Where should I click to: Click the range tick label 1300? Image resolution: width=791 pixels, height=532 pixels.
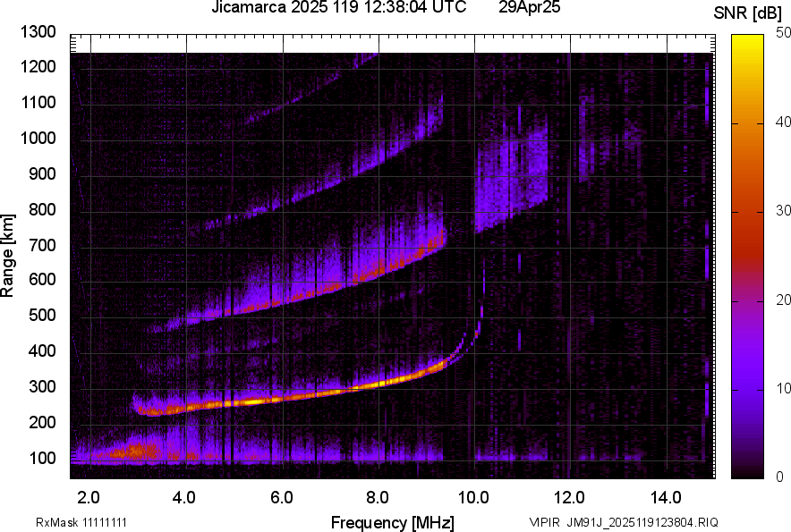(38, 32)
